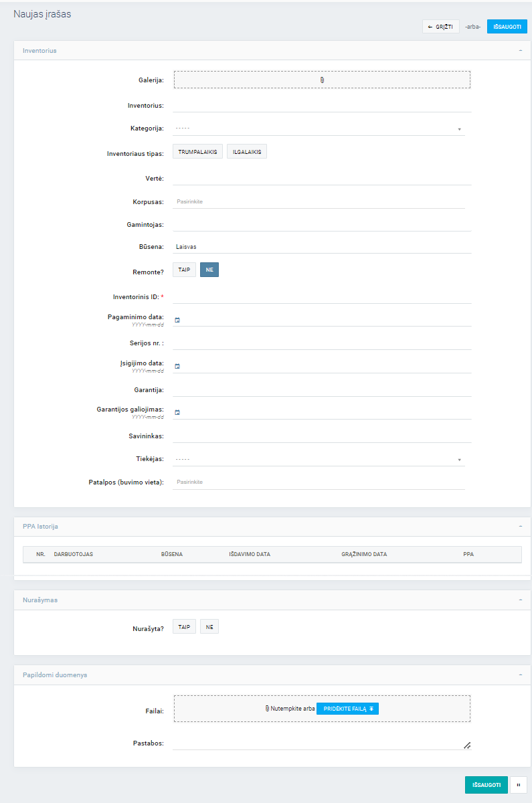This screenshot has height=803, width=532.
Task: Select ILGALAIKIS inventory type
Action: point(247,153)
